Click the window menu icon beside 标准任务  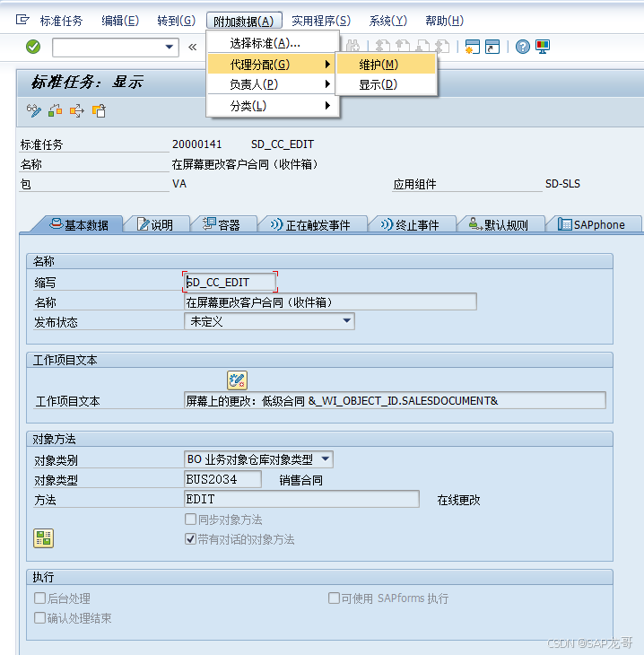22,20
